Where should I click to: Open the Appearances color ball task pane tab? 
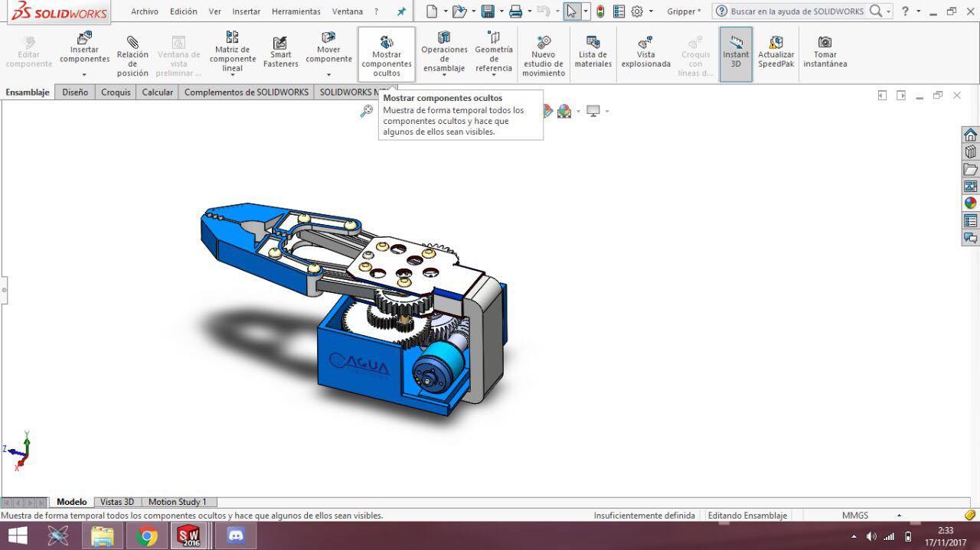(x=970, y=203)
